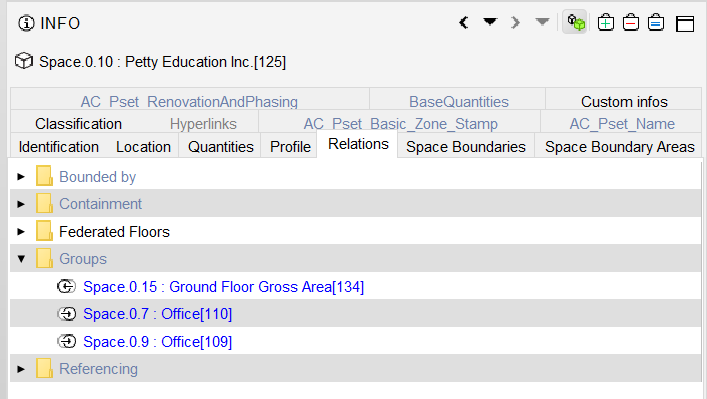Click the Referencing folder icon
The width and height of the screenshot is (707, 399).
coord(44,368)
